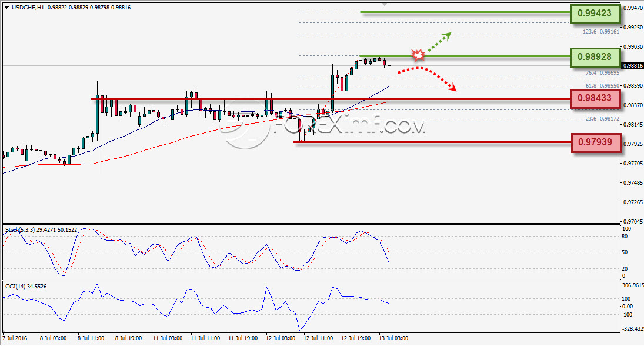Click the red dotted downward arrow

[427, 78]
